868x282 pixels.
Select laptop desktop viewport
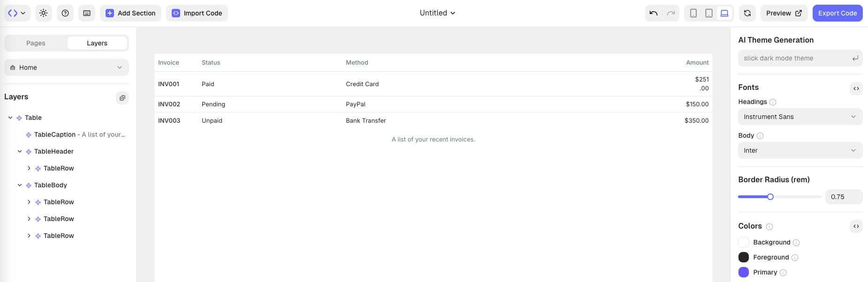[x=724, y=13]
